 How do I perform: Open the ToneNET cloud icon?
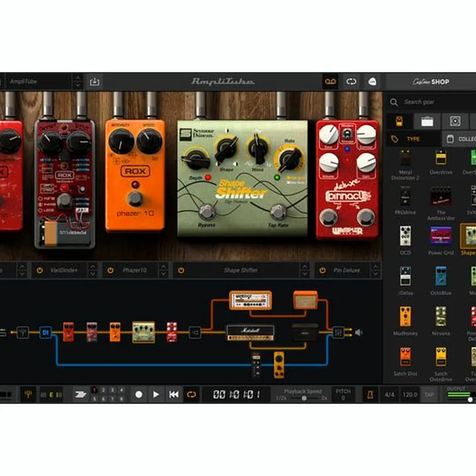[372, 82]
